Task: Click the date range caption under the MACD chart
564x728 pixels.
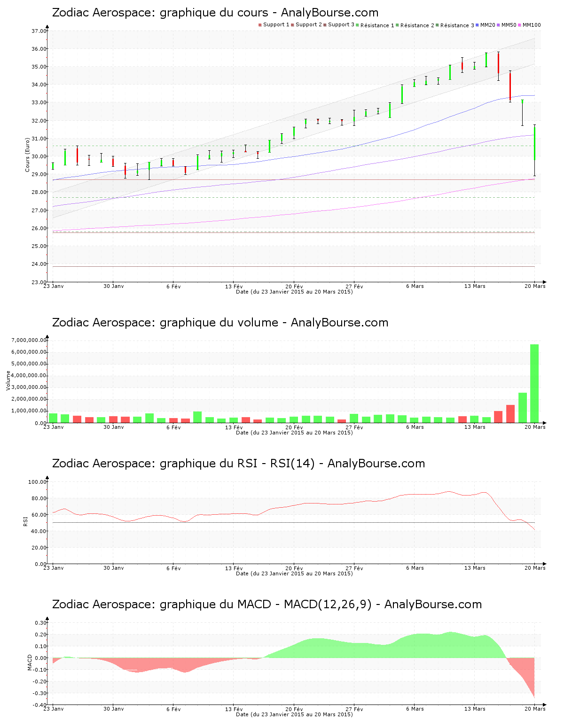Action: [294, 714]
